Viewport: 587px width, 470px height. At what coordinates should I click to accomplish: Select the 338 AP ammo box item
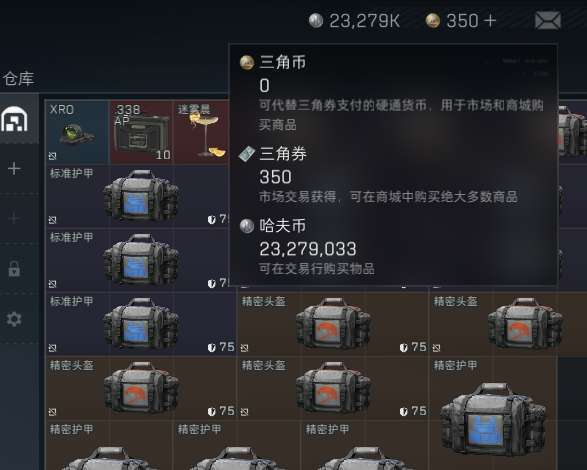141,132
